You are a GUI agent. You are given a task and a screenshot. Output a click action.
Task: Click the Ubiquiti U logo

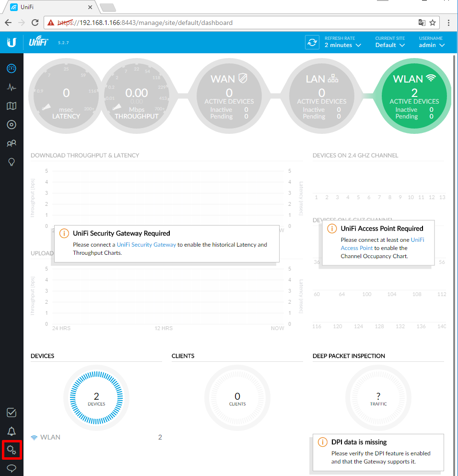point(12,42)
